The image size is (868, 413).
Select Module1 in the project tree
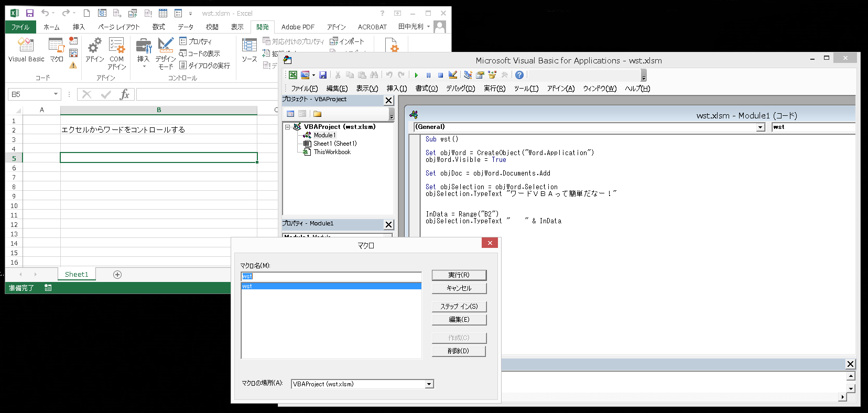tap(325, 135)
